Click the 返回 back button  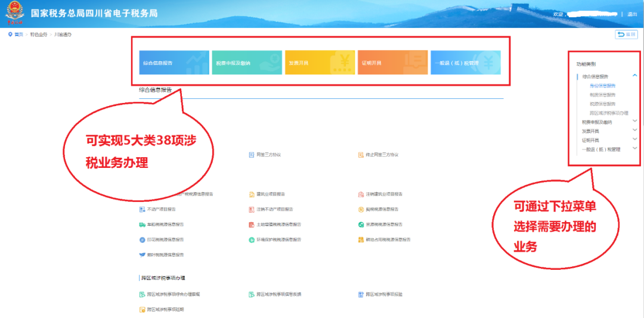(x=626, y=35)
